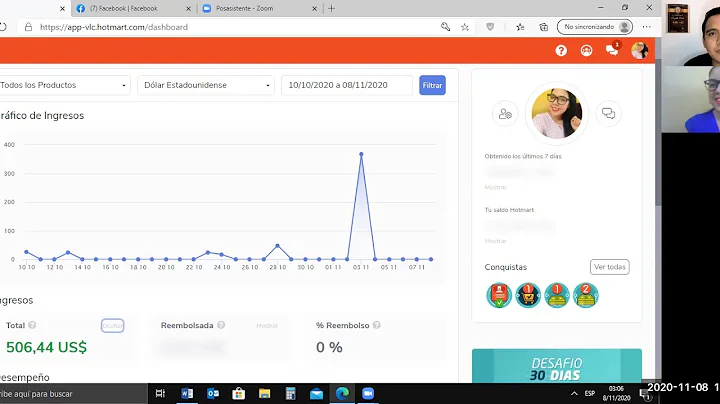Open the browser three-dot settings menu
The image size is (720, 404).
(x=647, y=27)
